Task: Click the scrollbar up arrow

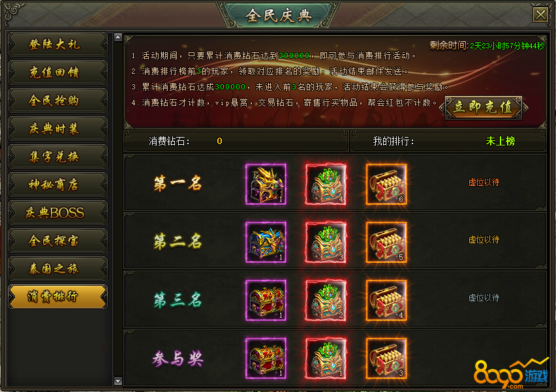Action: click(x=118, y=37)
